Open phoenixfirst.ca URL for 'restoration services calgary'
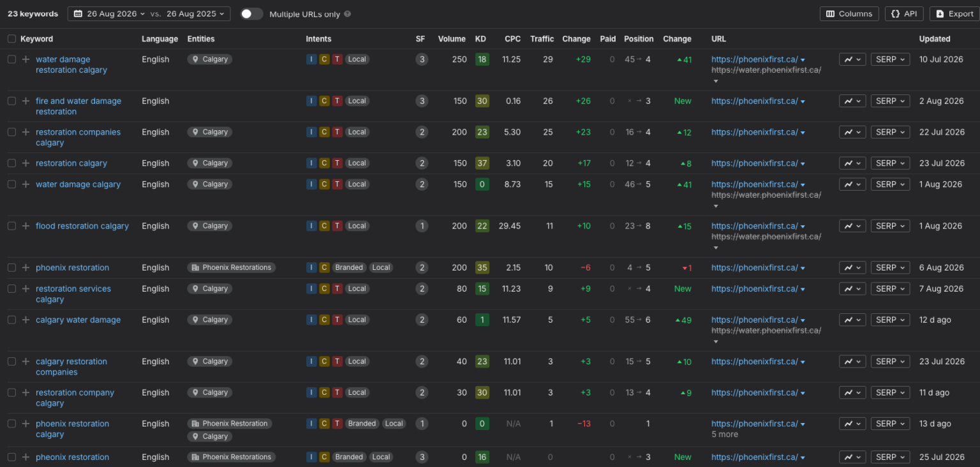 tap(755, 288)
